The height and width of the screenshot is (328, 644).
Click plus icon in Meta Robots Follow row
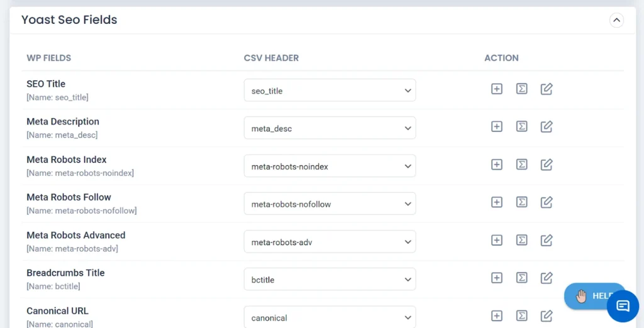click(x=497, y=202)
